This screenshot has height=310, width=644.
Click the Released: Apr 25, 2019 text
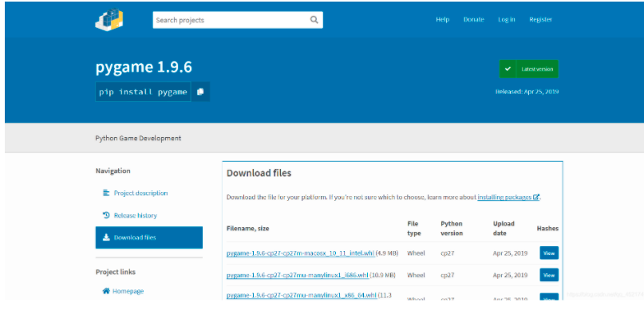[527, 92]
